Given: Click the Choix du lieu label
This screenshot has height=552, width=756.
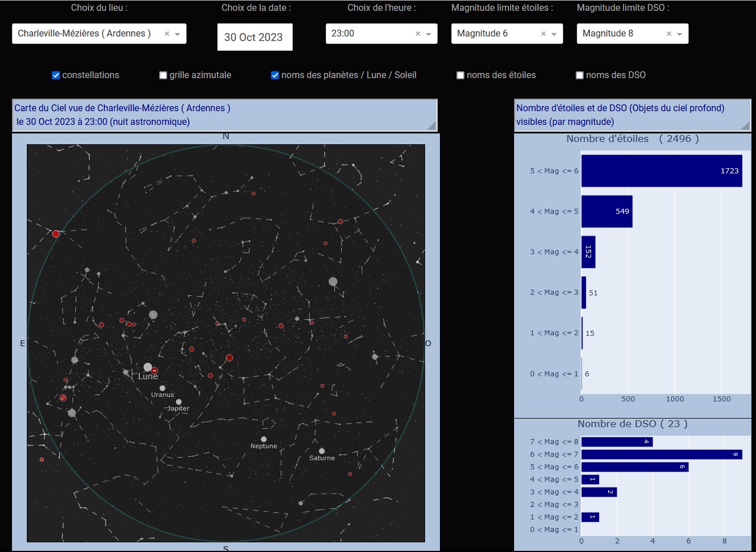Looking at the screenshot, I should (x=99, y=8).
